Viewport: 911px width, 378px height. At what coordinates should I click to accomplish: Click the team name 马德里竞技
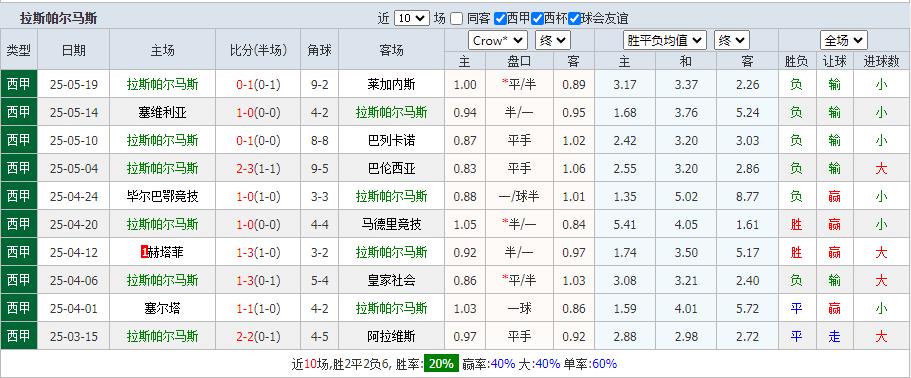pyautogui.click(x=392, y=224)
